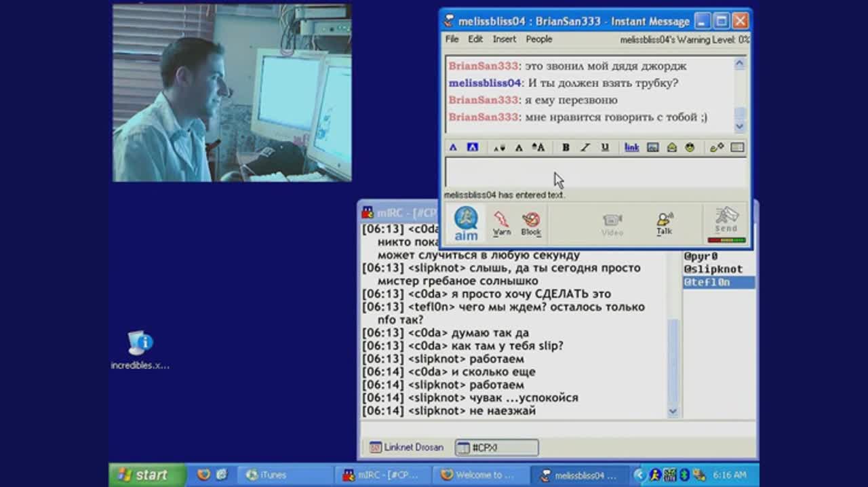Click the Warn icon in AIM
868x487 pixels.
click(x=501, y=223)
